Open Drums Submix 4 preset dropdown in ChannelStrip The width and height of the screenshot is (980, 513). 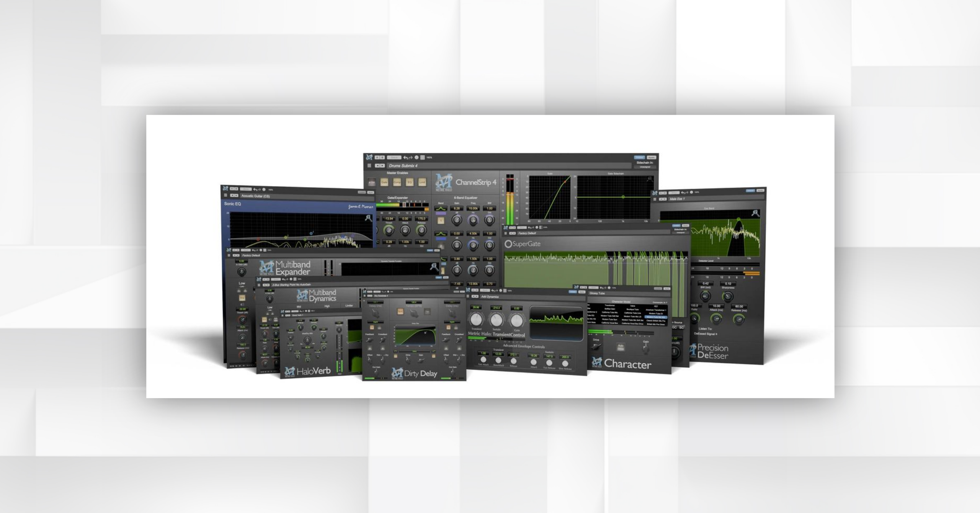coord(509,165)
